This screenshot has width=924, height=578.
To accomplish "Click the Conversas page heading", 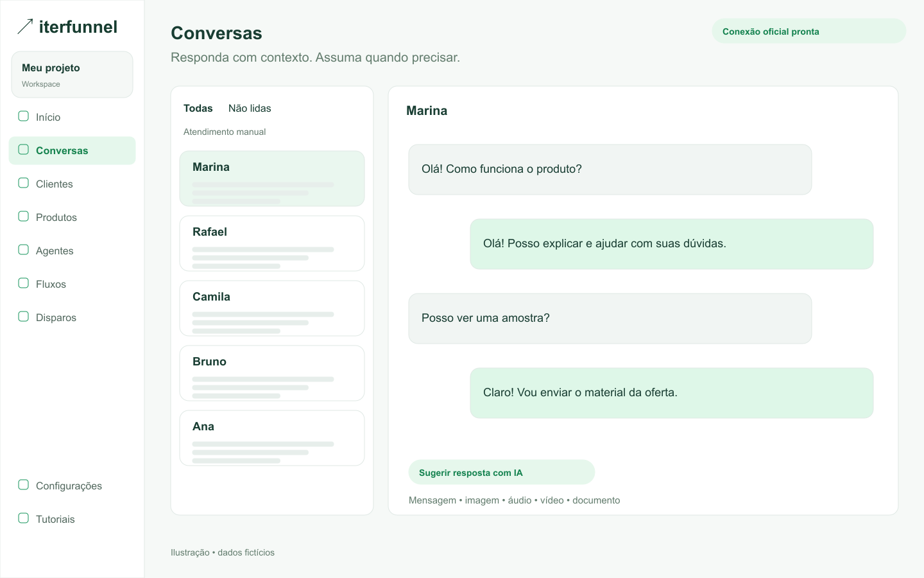I will 216,33.
